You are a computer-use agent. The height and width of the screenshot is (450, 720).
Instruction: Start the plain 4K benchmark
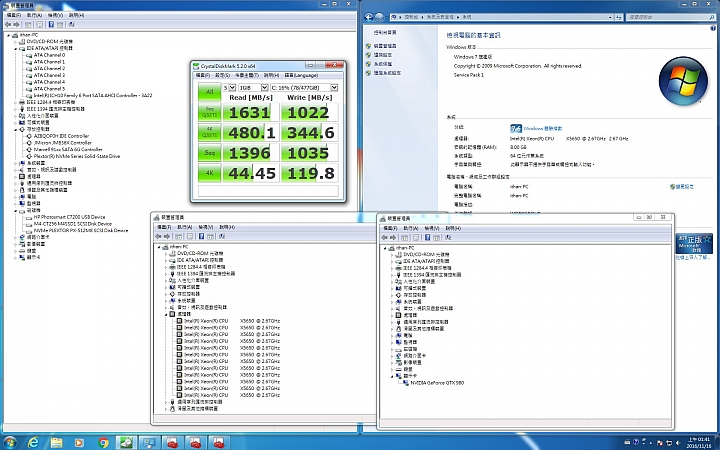209,173
